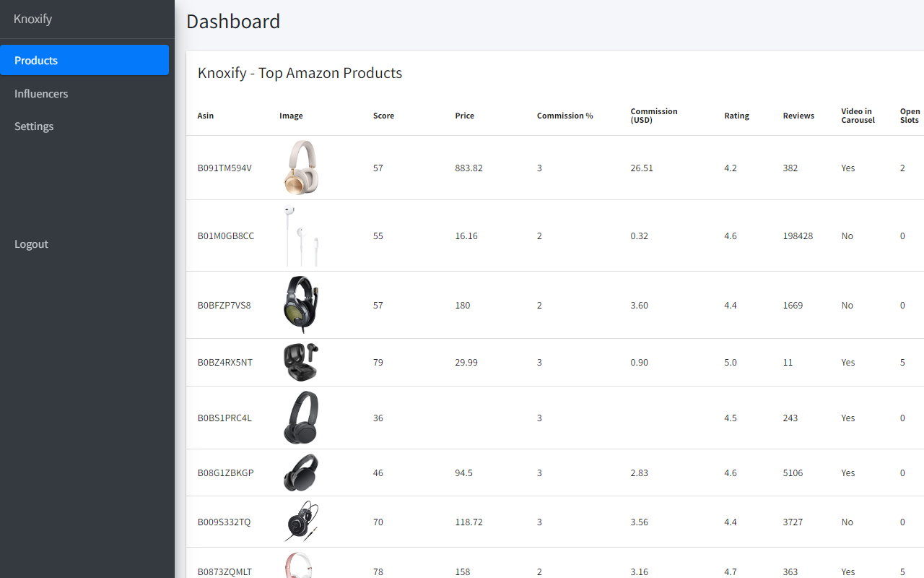Click the price 29.99
924x578 pixels.
tap(466, 362)
